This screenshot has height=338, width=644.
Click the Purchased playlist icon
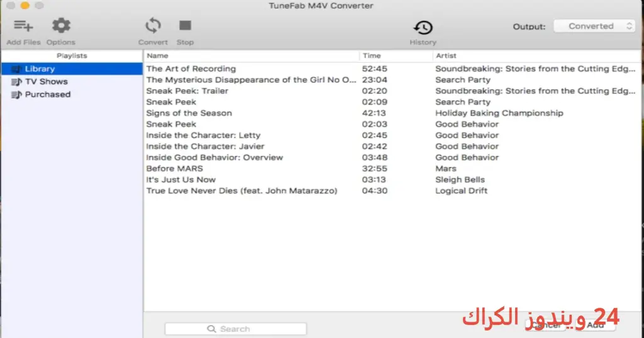[x=16, y=95]
